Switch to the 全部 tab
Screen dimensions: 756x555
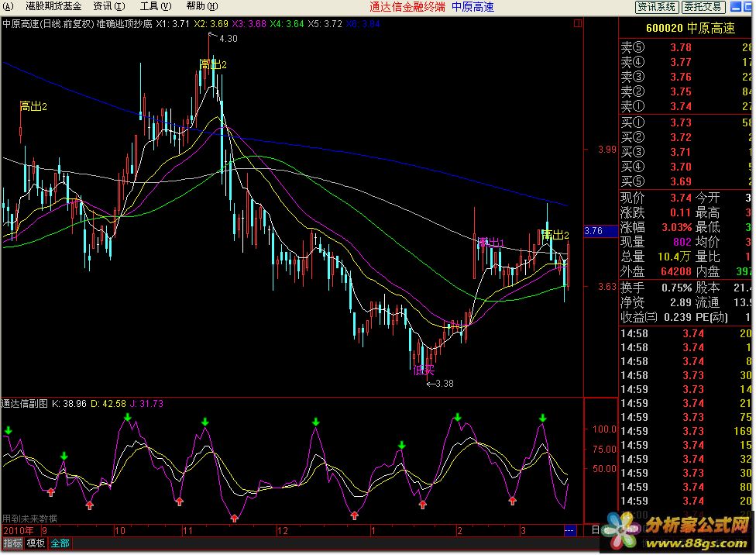coord(60,543)
